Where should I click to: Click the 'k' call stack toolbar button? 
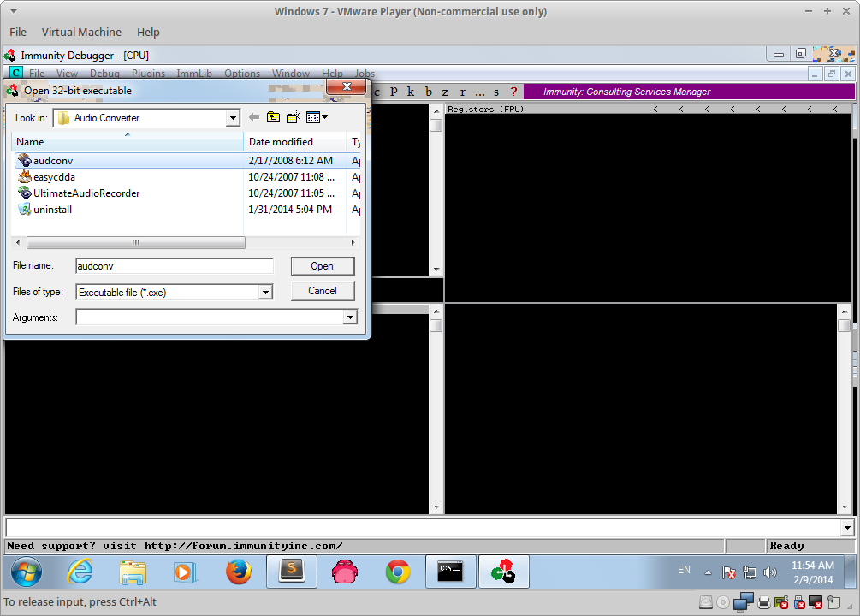[x=410, y=92]
